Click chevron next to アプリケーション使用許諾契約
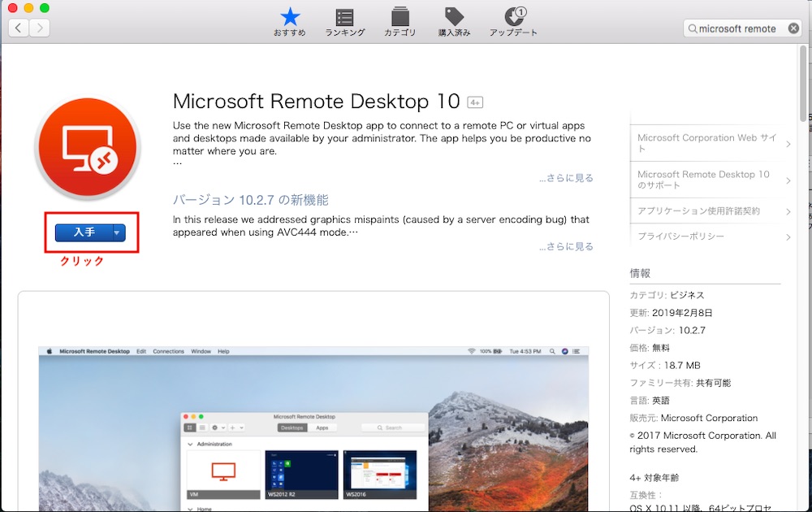 point(788,211)
